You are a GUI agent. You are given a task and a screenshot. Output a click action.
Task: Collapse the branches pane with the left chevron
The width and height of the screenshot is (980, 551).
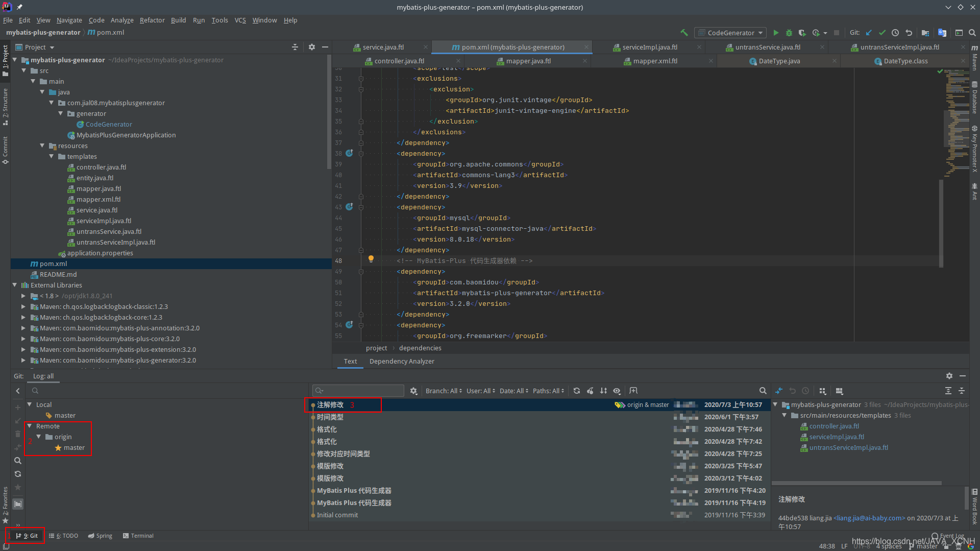tap(18, 391)
